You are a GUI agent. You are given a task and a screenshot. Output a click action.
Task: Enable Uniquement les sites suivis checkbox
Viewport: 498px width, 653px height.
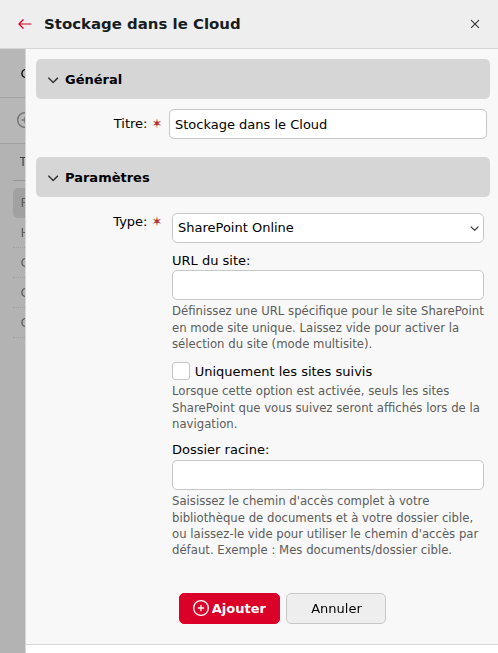[181, 371]
